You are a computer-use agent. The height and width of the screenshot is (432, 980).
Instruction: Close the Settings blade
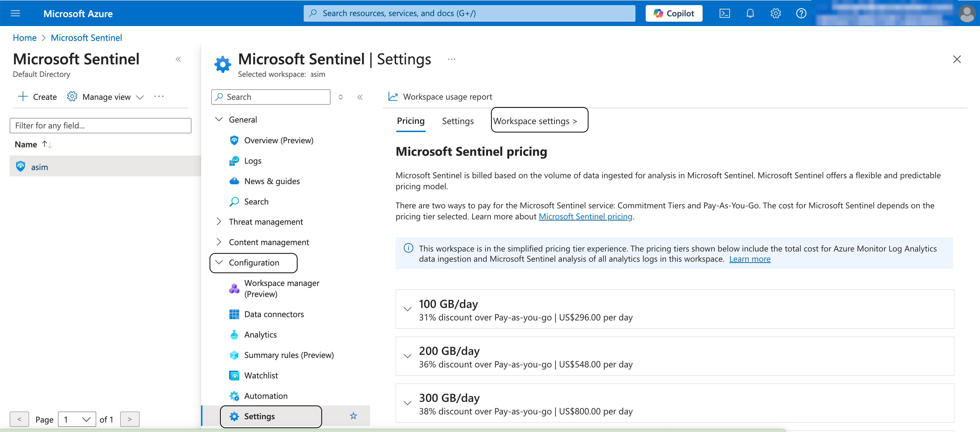click(957, 59)
